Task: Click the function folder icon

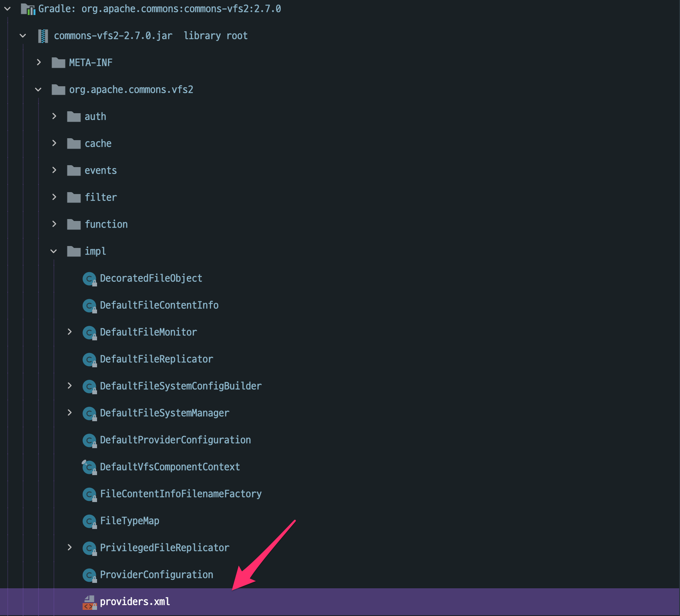Action: pyautogui.click(x=74, y=224)
